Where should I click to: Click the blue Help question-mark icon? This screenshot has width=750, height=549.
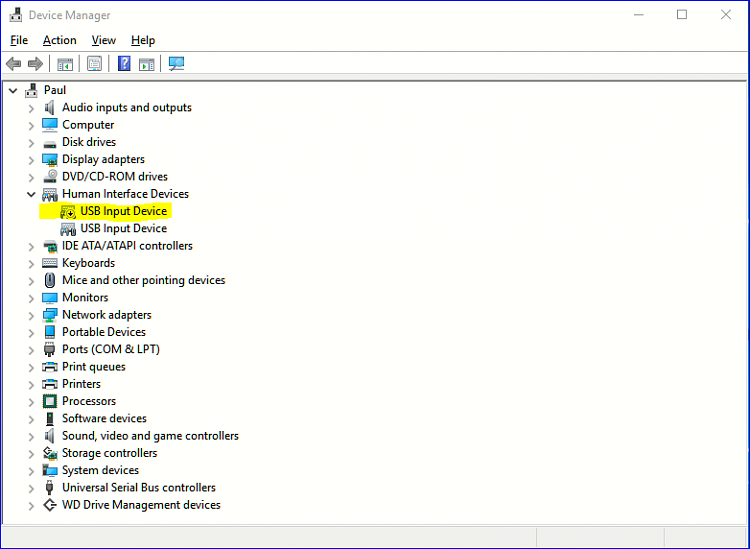click(x=124, y=63)
